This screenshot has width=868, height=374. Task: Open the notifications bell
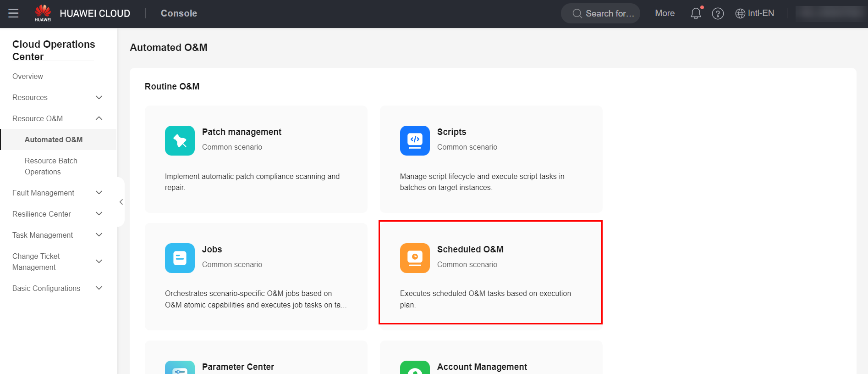click(x=696, y=13)
